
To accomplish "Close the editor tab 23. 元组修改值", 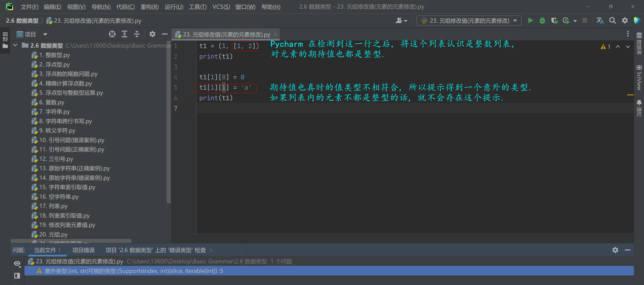I will pos(275,34).
